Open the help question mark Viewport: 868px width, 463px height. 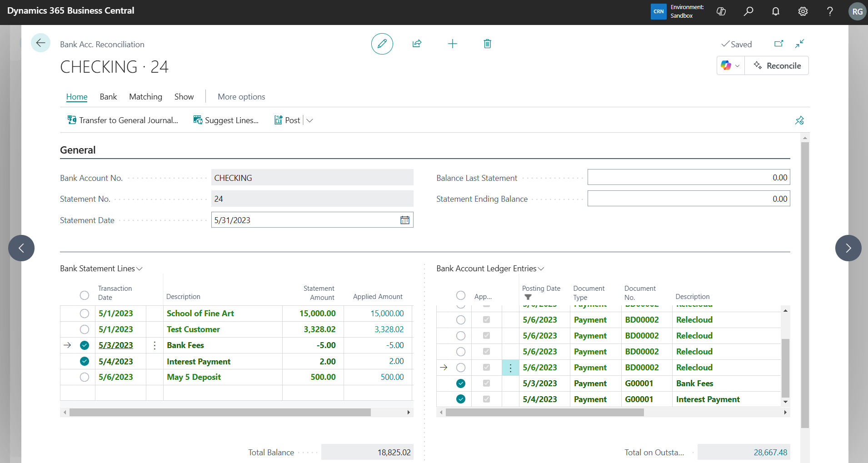point(830,11)
